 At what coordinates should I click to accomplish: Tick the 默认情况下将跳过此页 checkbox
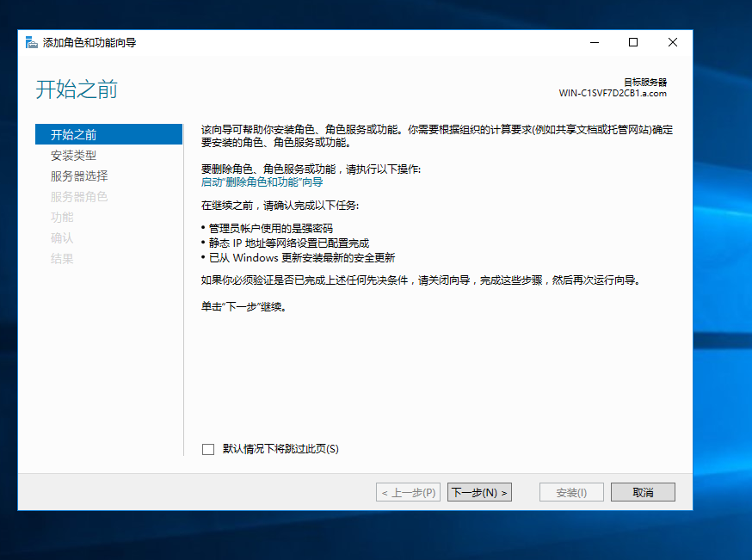pyautogui.click(x=208, y=449)
